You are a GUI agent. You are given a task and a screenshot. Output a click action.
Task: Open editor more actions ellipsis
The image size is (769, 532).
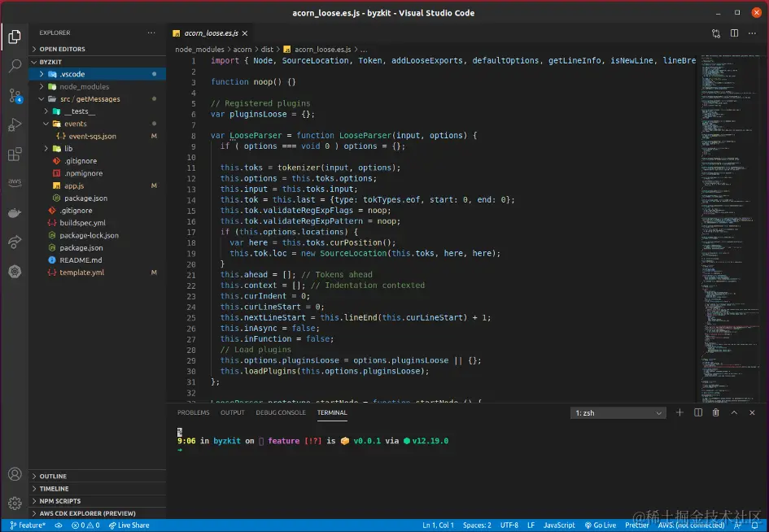[x=753, y=33]
